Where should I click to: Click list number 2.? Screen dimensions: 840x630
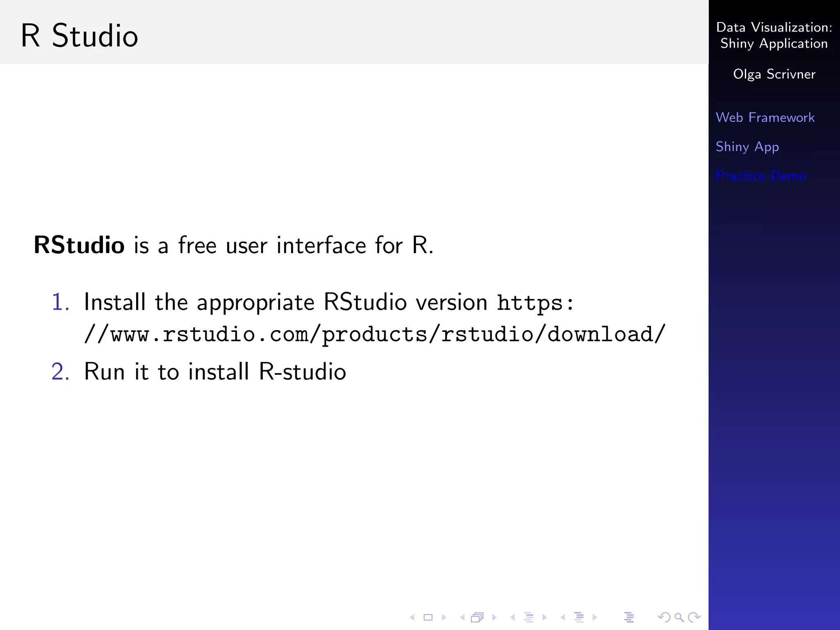[x=60, y=372]
